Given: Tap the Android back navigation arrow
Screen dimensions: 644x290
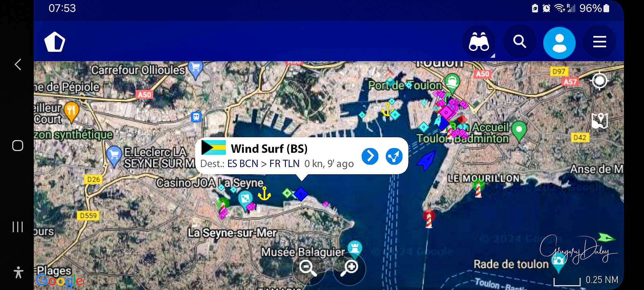Looking at the screenshot, I should click(x=18, y=64).
